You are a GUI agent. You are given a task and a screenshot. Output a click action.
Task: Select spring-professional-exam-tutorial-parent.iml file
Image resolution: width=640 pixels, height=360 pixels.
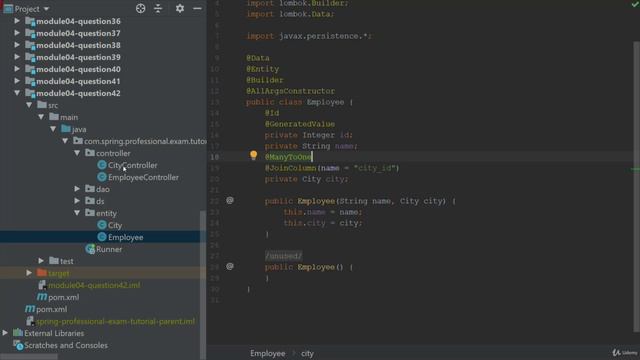116,321
